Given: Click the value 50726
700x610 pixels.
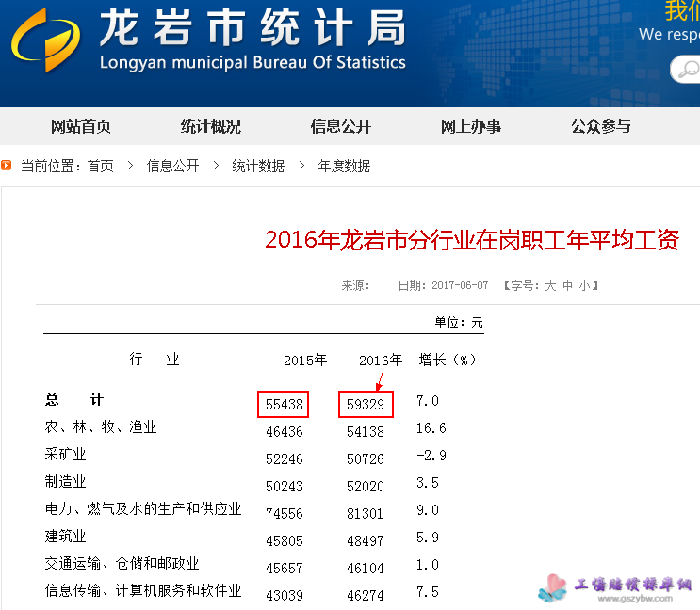Looking at the screenshot, I should 366,458.
